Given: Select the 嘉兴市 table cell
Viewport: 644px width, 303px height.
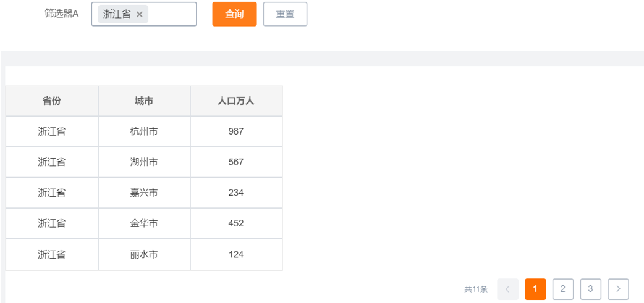Looking at the screenshot, I should 144,193.
